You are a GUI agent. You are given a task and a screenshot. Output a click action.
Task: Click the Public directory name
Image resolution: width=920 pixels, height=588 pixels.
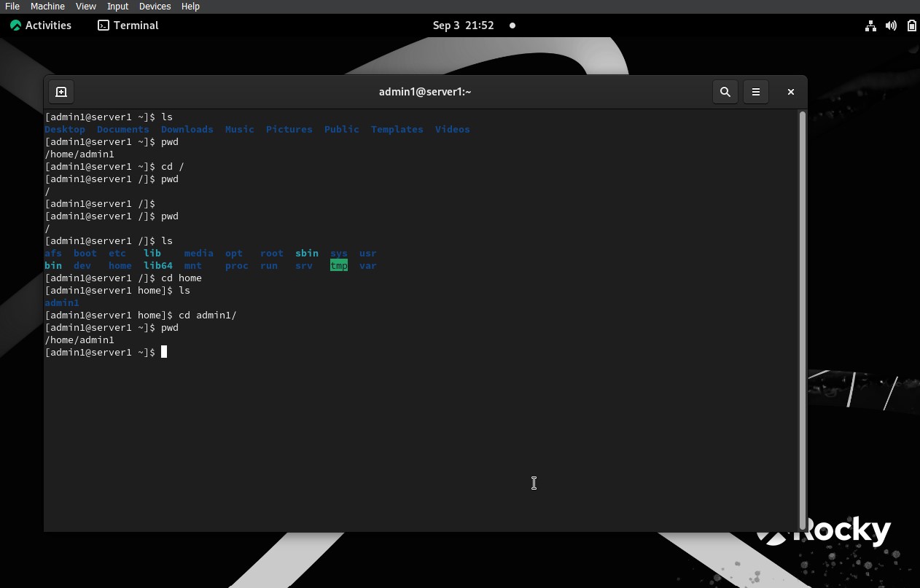(x=342, y=130)
